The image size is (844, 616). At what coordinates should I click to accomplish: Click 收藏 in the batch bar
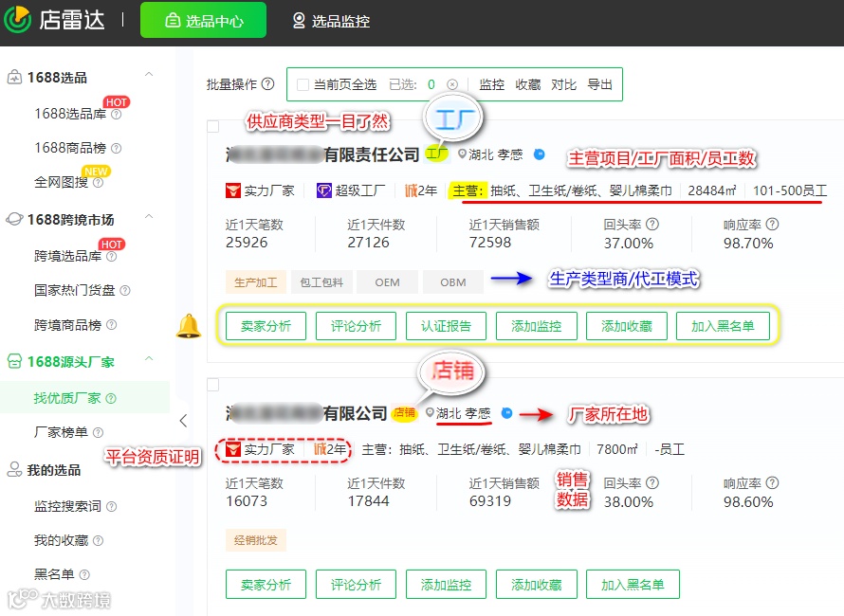click(527, 84)
